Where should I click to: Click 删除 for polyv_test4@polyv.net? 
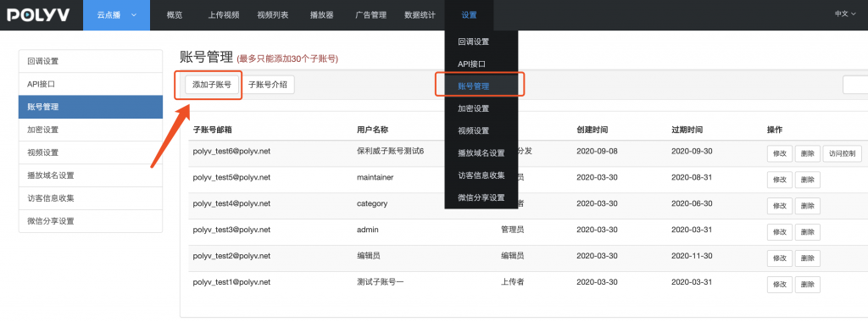click(808, 206)
